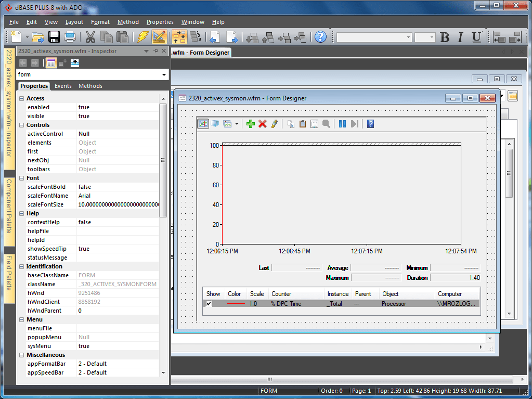The image size is (532, 399).
Task: Click the Cut scissors icon
Action: pos(90,37)
